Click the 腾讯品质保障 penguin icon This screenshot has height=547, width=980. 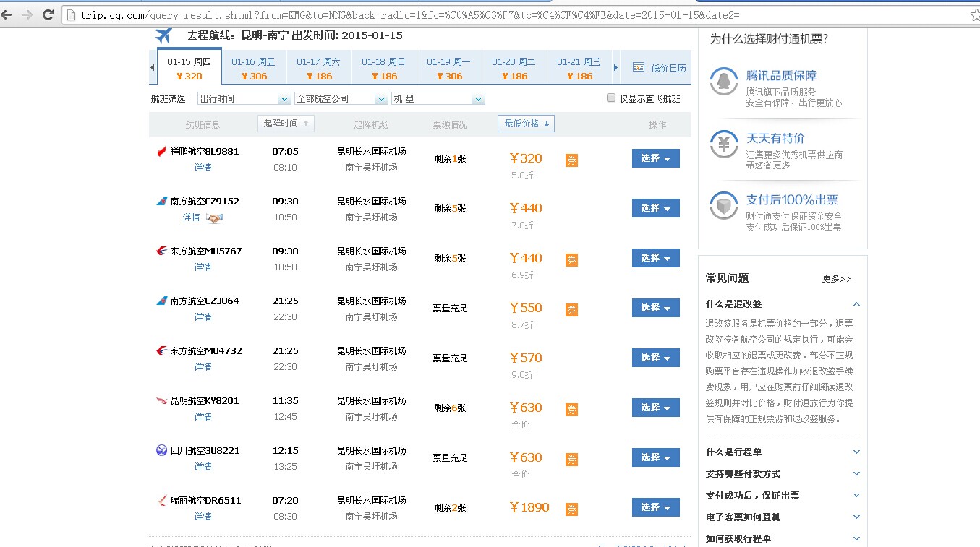coord(724,82)
